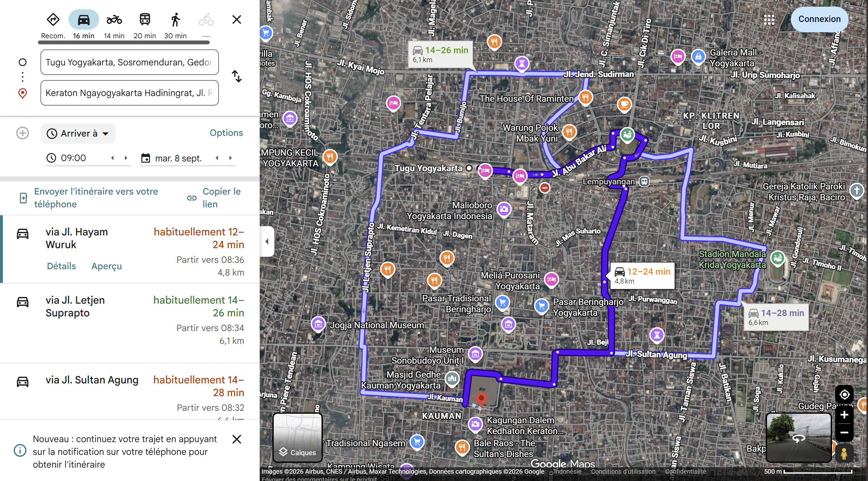Edit the Tugu Yogyakarta starting point field
This screenshot has width=868, height=481.
[x=129, y=62]
